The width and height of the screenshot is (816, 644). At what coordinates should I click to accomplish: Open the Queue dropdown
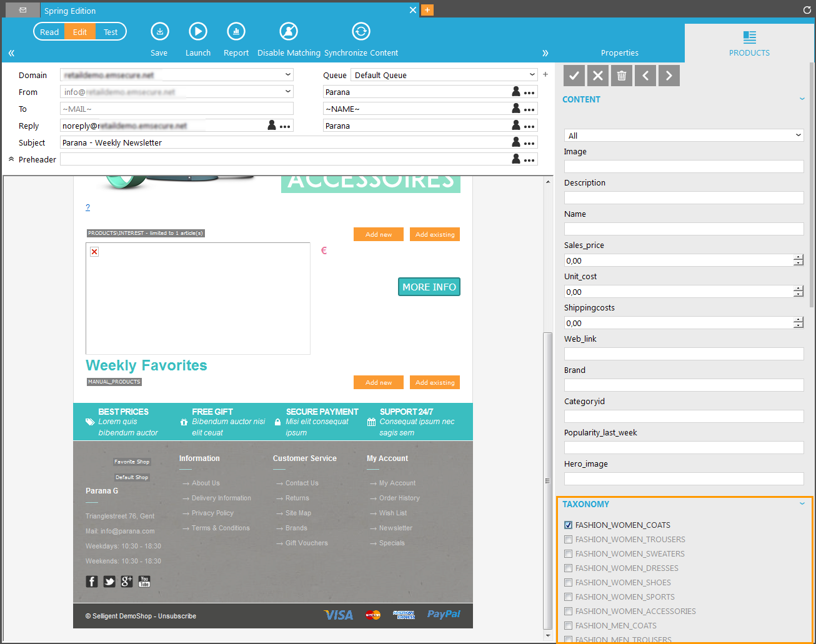[444, 75]
